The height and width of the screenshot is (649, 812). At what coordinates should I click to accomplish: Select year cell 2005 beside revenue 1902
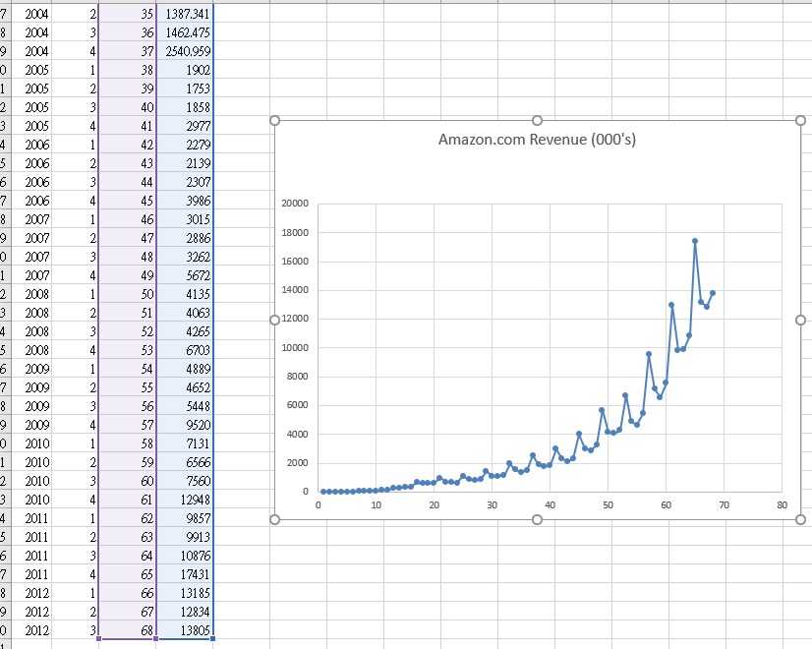click(30, 70)
